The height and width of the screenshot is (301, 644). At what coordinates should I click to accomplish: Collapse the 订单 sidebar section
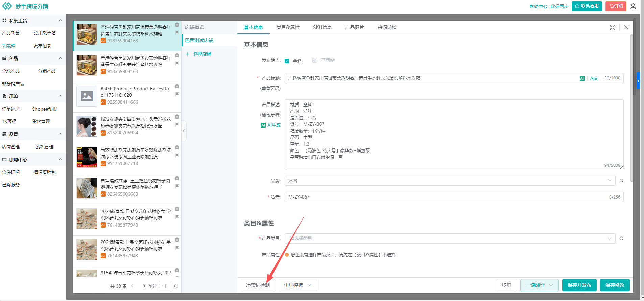point(61,96)
